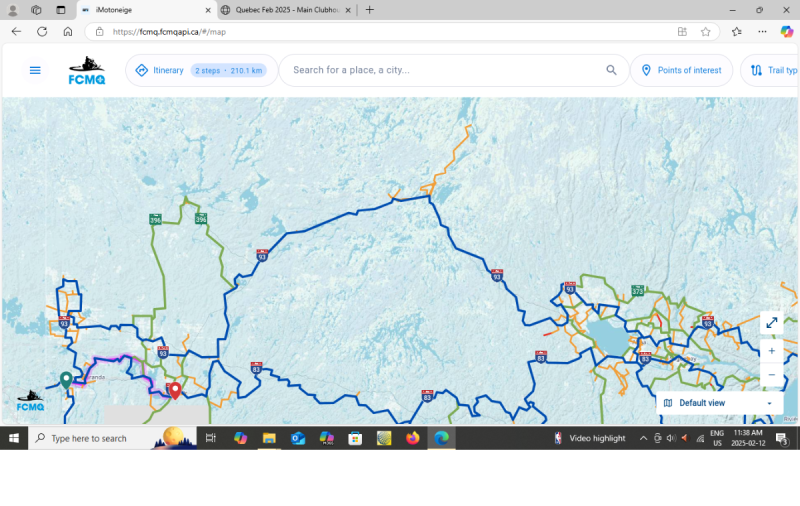Open Firefox from the Windows taskbar
The height and width of the screenshot is (506, 800).
413,438
